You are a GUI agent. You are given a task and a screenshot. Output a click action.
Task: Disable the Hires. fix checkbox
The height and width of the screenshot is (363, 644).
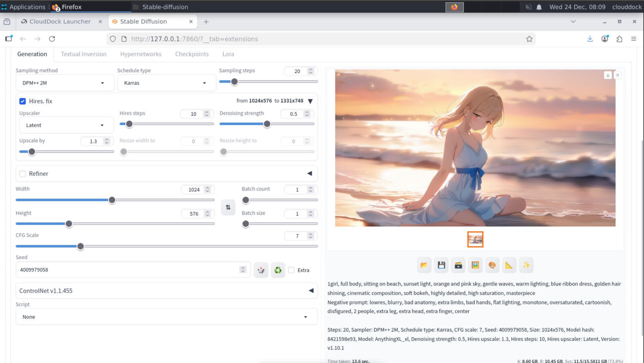coord(23,101)
